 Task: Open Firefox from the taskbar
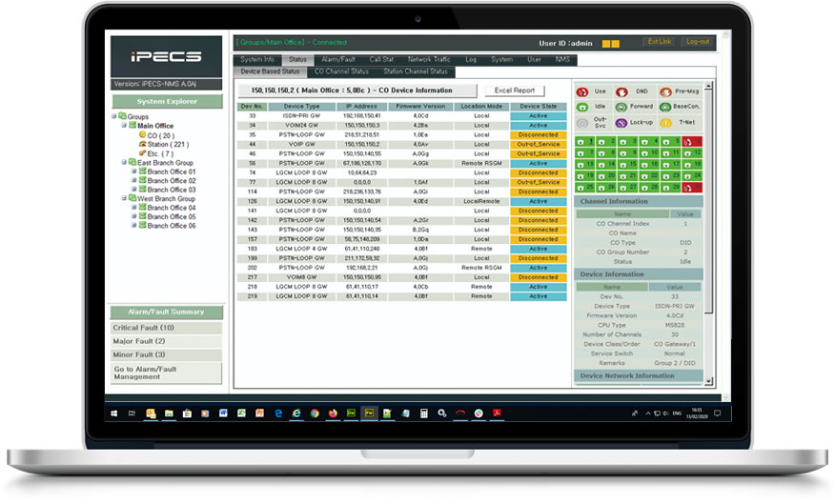[x=333, y=413]
